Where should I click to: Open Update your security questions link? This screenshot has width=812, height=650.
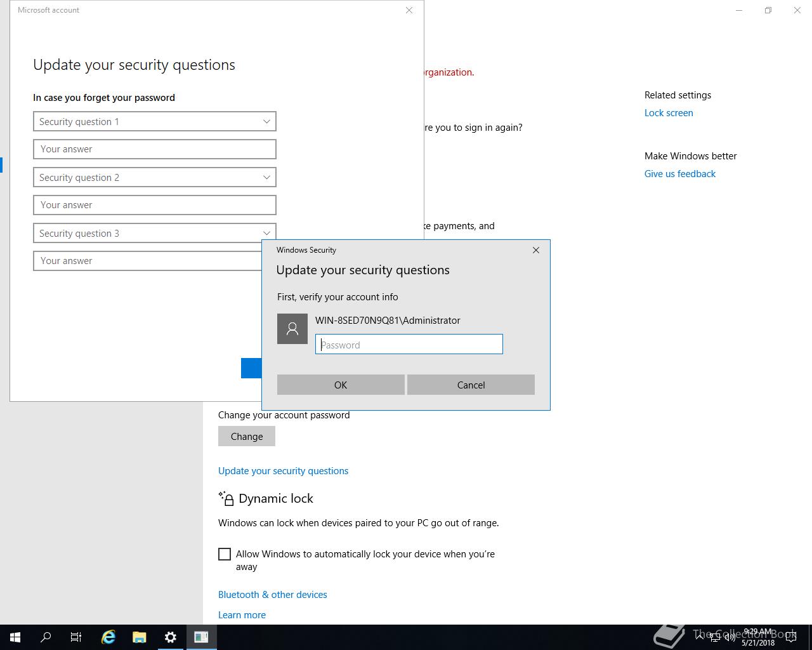[283, 471]
